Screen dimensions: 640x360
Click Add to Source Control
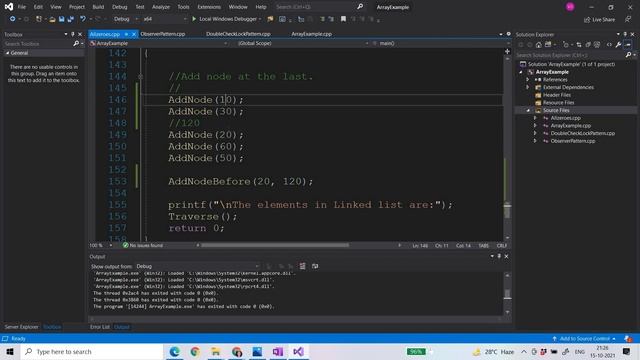click(x=584, y=339)
